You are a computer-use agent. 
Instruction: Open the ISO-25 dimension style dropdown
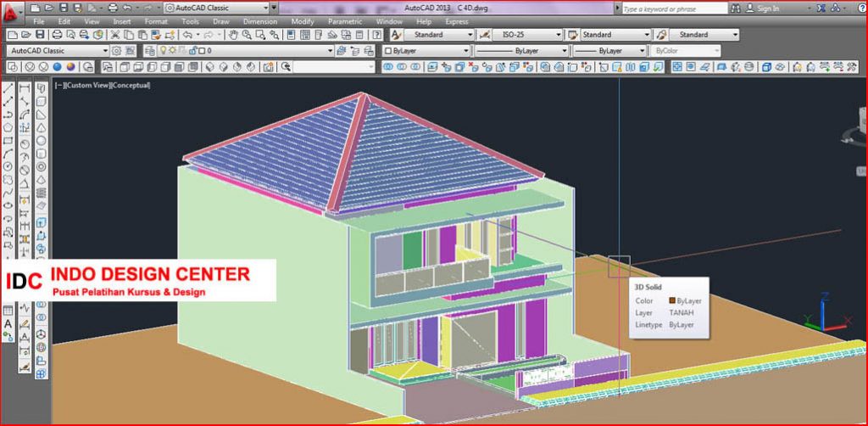coord(559,34)
